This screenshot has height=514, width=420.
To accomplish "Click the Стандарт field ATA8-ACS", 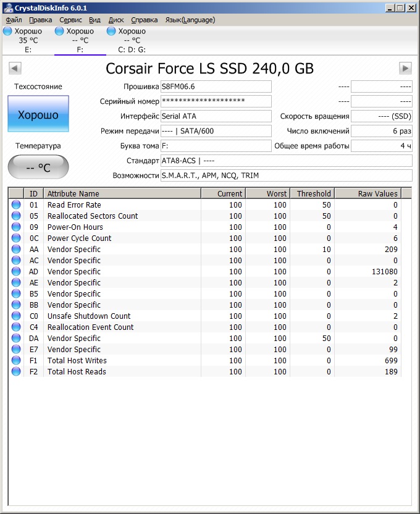I will [x=287, y=161].
